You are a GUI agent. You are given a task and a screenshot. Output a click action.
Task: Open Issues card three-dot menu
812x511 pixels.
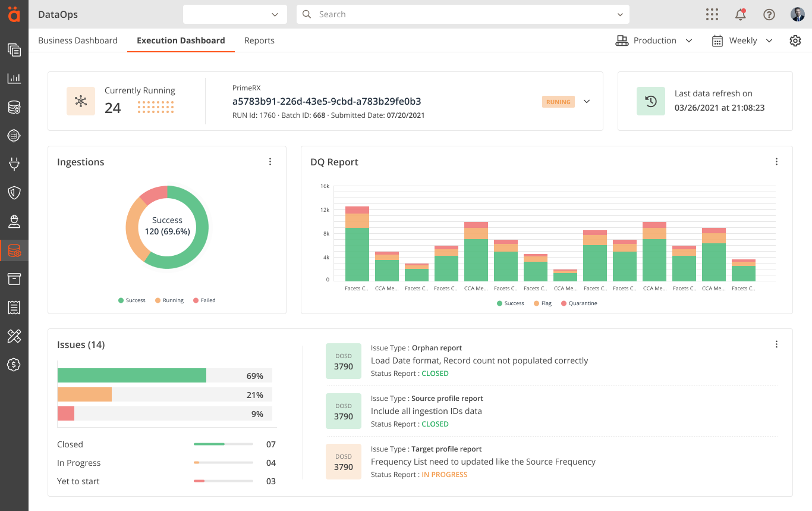pos(776,344)
